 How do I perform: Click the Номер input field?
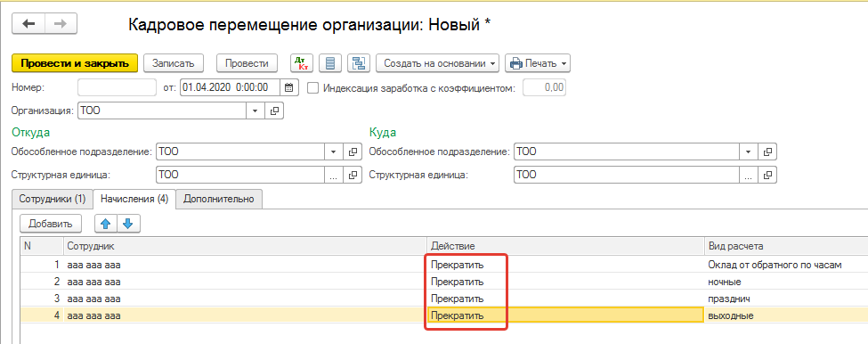pos(118,87)
